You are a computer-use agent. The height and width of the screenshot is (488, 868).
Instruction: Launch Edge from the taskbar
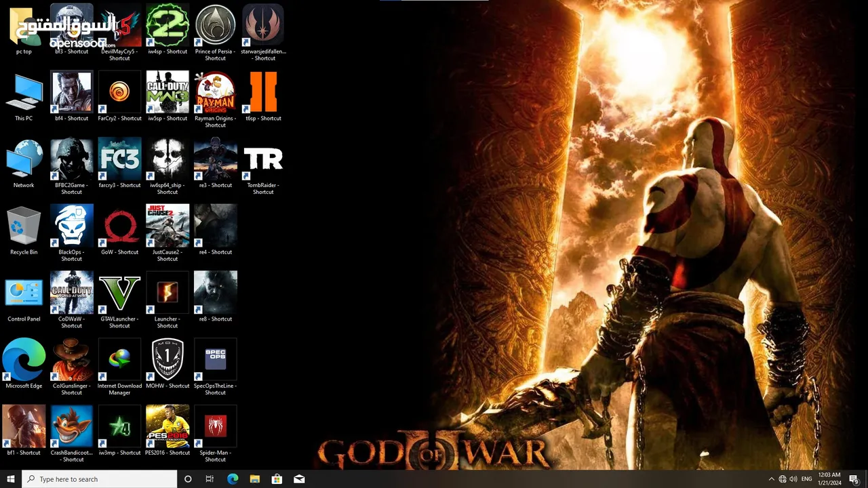pyautogui.click(x=233, y=479)
